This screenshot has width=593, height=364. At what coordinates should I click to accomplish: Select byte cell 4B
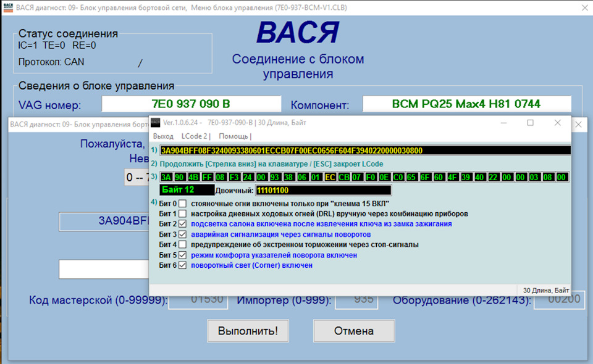click(193, 177)
